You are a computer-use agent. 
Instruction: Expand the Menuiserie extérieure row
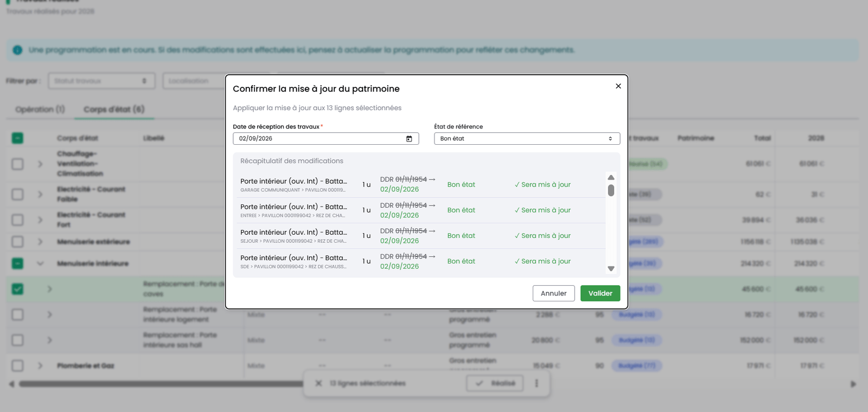pyautogui.click(x=40, y=241)
